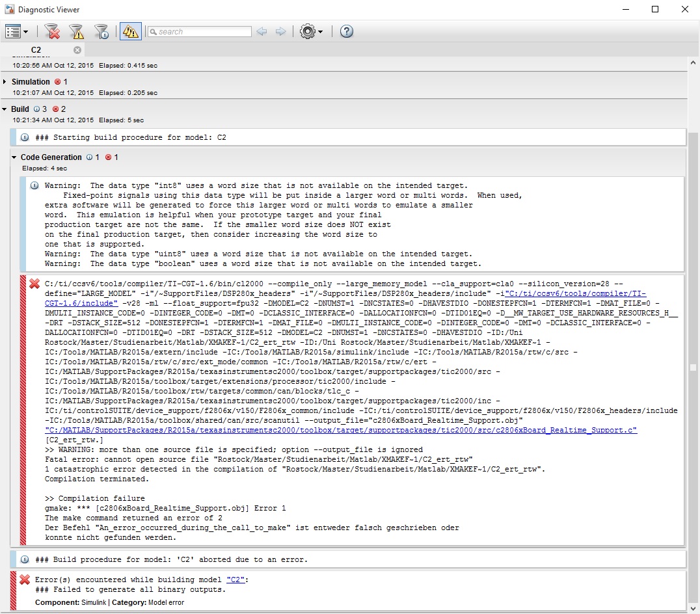Image resolution: width=700 pixels, height=614 pixels.
Task: Toggle the error messages filter
Action: pyautogui.click(x=53, y=31)
